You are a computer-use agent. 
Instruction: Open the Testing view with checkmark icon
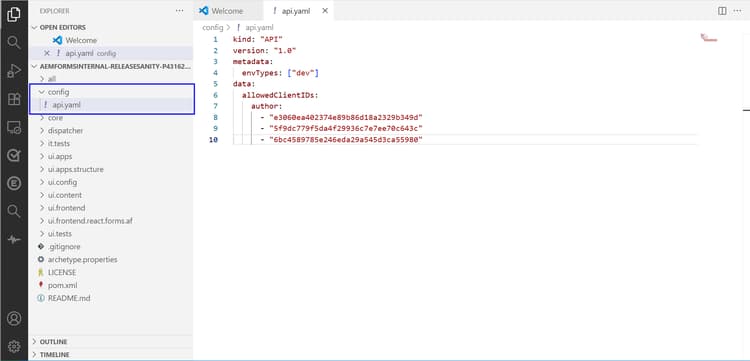click(14, 155)
